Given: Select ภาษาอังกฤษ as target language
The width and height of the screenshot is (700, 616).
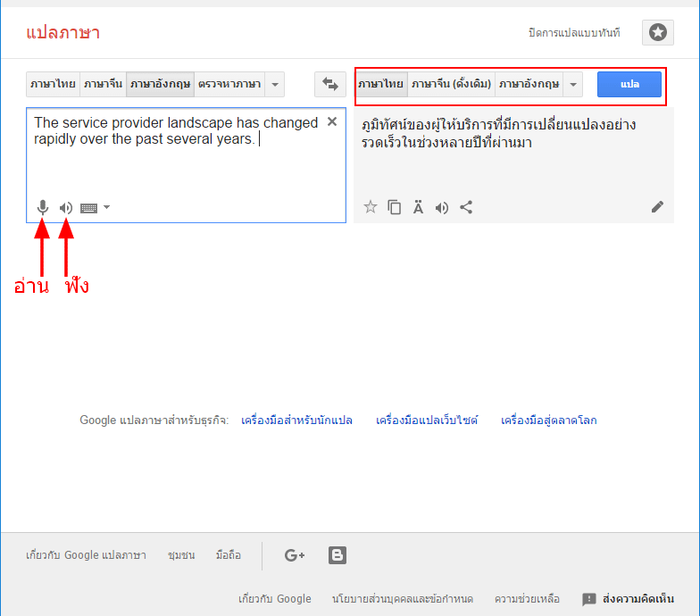Looking at the screenshot, I should pyautogui.click(x=529, y=84).
